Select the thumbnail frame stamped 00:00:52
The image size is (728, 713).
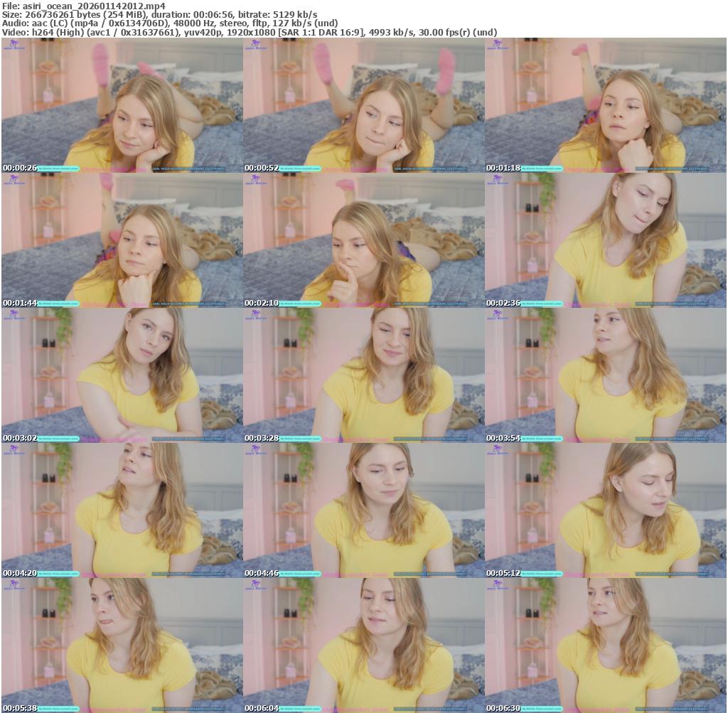pyautogui.click(x=364, y=105)
